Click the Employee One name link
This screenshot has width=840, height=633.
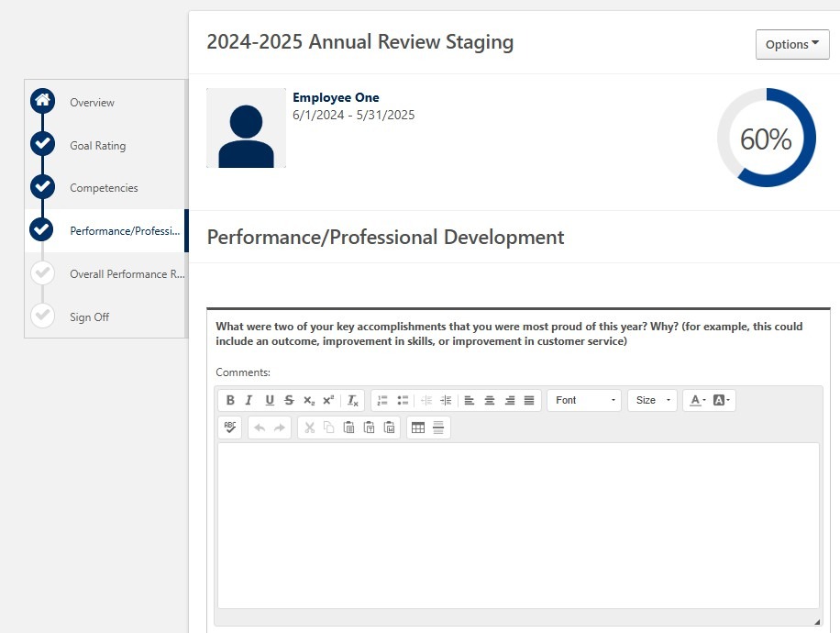point(336,97)
